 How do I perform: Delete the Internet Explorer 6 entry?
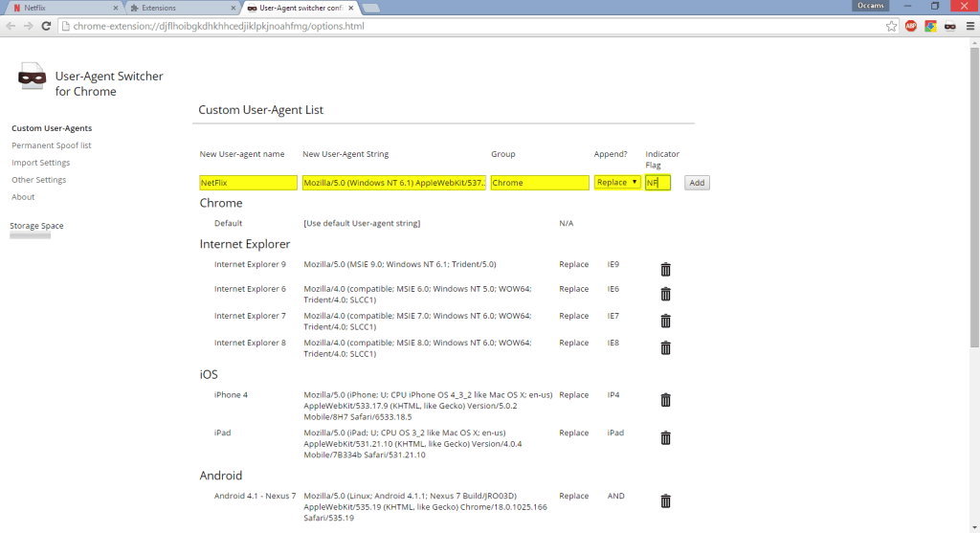point(666,294)
